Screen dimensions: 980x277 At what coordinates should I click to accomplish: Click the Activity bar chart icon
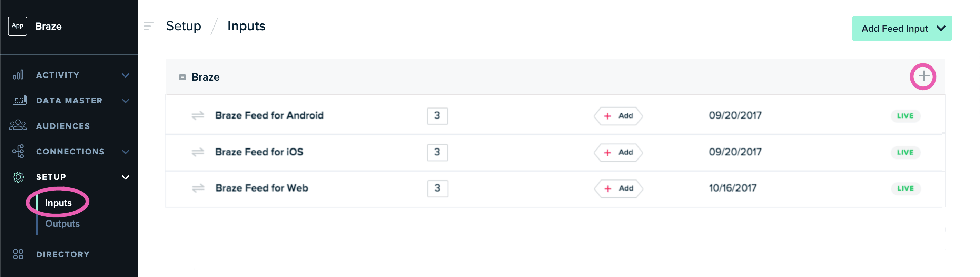pos(18,75)
